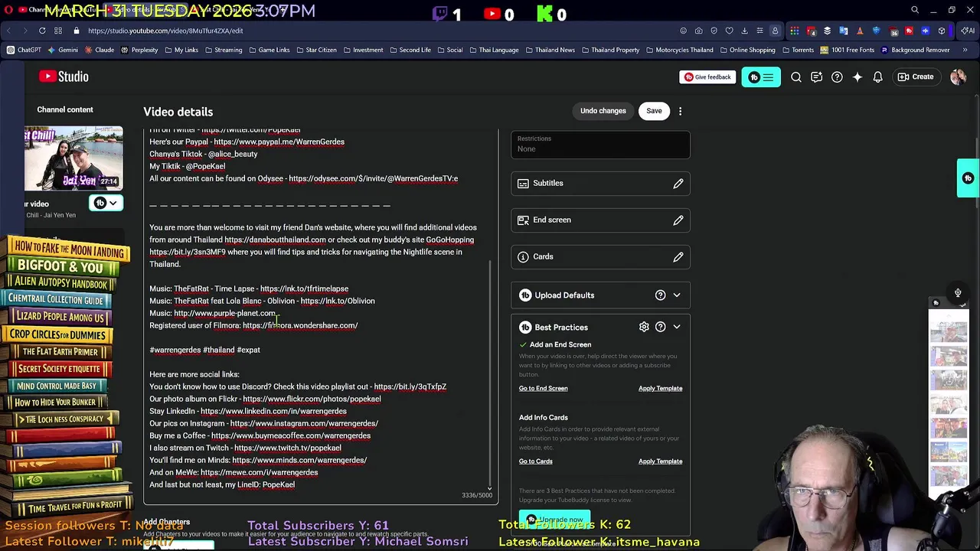Screen dimensions: 980x551
Task: Click the sparkle Ask Studio icon
Action: [x=857, y=77]
